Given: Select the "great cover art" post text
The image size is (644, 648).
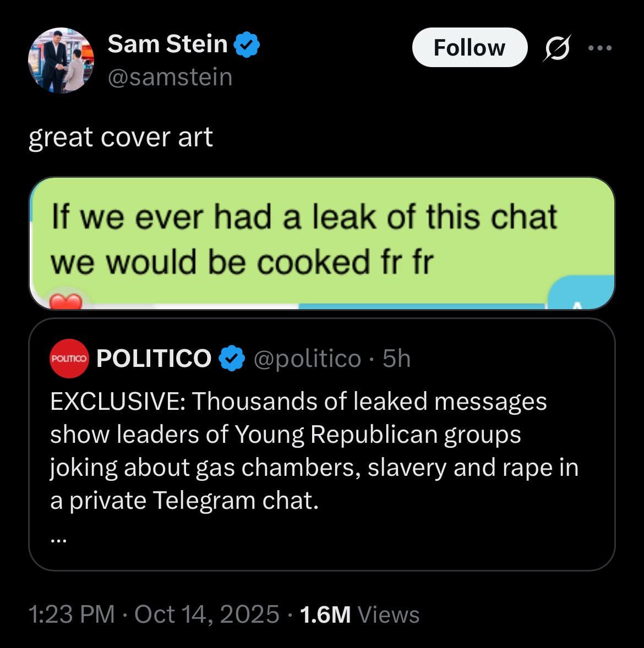Looking at the screenshot, I should click(121, 136).
